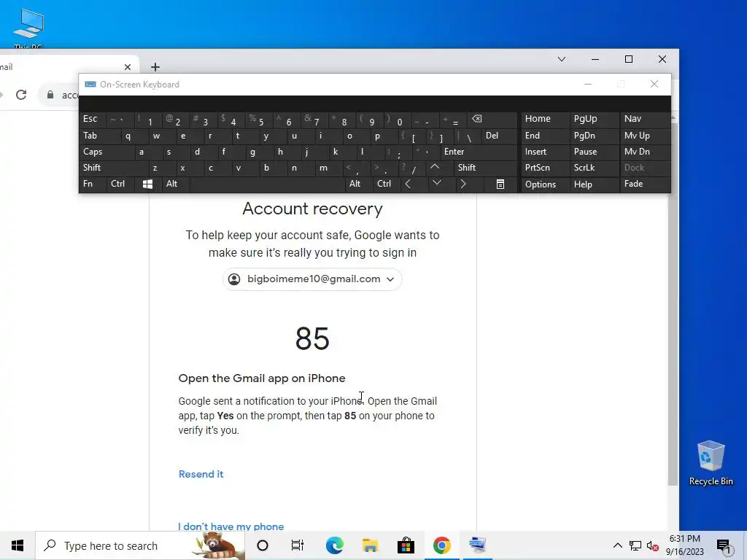
Task: Click the Mv Up key
Action: tap(645, 136)
